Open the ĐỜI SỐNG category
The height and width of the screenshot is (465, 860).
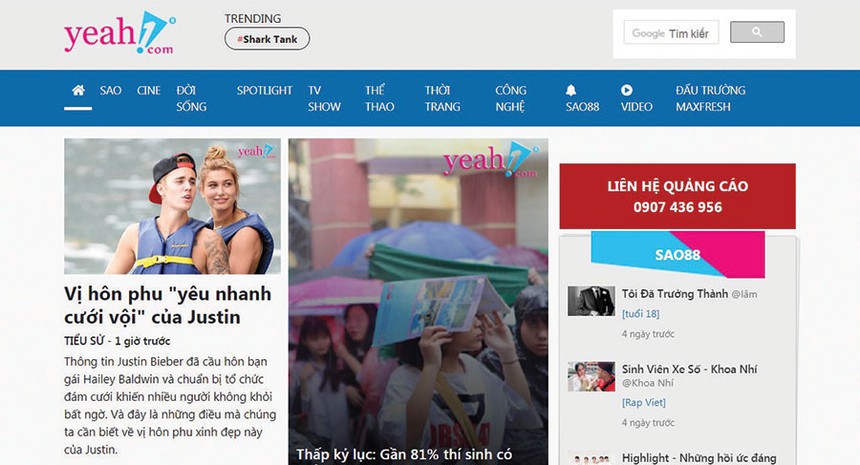pyautogui.click(x=191, y=98)
